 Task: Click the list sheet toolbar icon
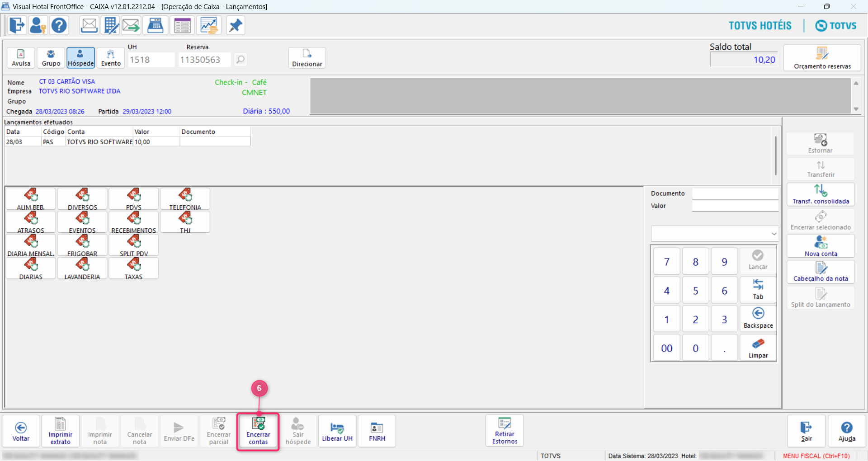coord(183,25)
